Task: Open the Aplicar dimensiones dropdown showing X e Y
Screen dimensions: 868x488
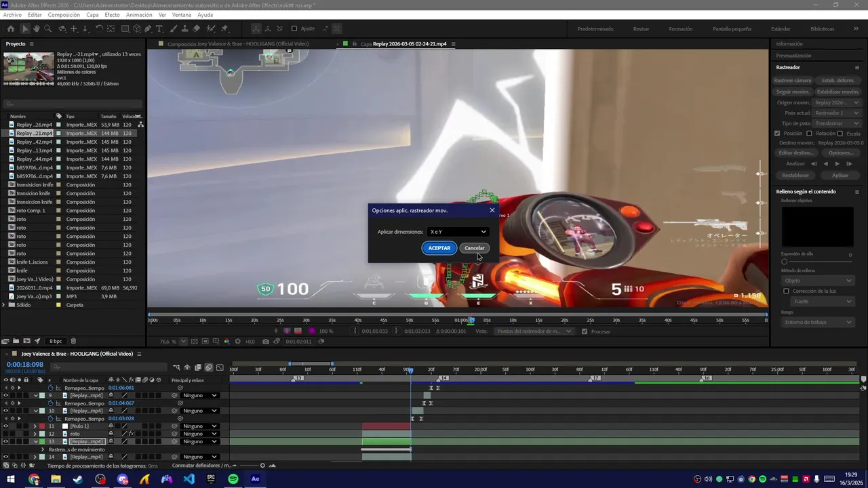Action: [x=458, y=232]
